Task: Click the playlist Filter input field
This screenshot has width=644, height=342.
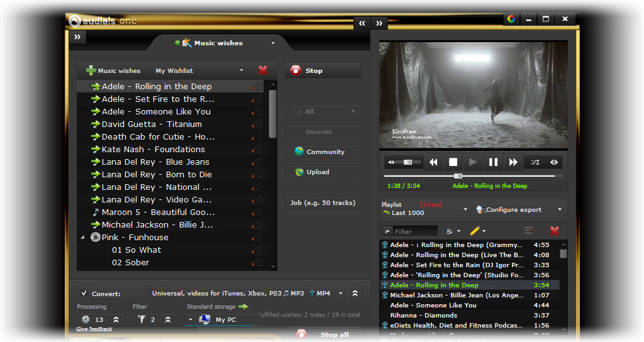Action: click(x=414, y=231)
